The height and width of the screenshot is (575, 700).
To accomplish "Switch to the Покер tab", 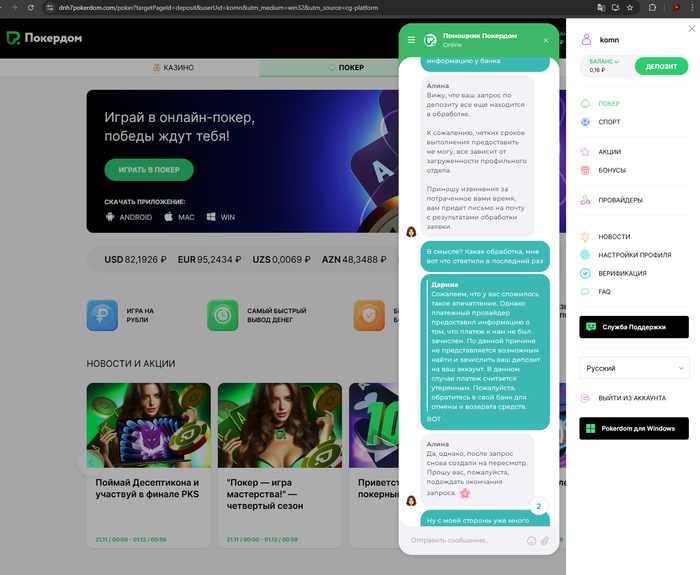I will click(346, 67).
